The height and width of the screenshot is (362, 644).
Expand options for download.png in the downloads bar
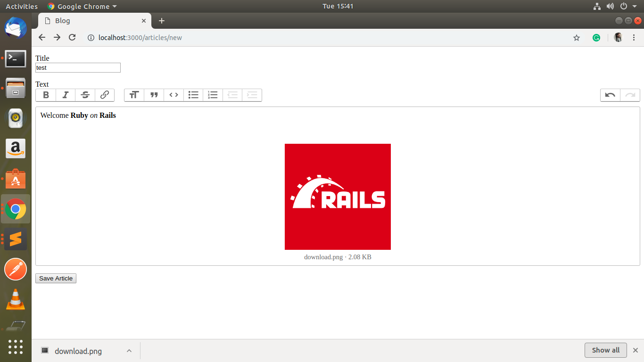click(129, 351)
